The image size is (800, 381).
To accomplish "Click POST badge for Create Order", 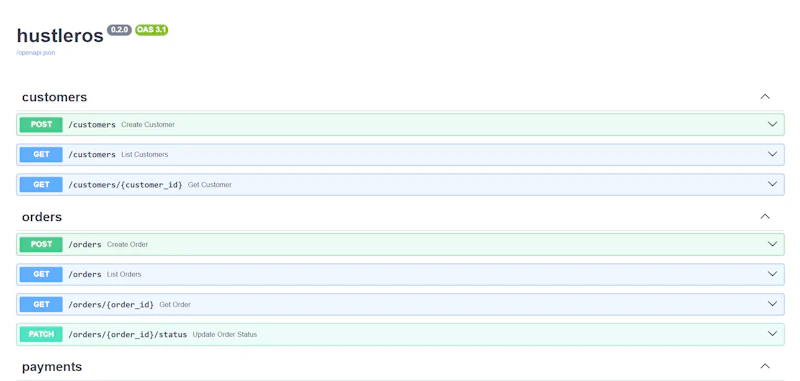I will pyautogui.click(x=41, y=244).
